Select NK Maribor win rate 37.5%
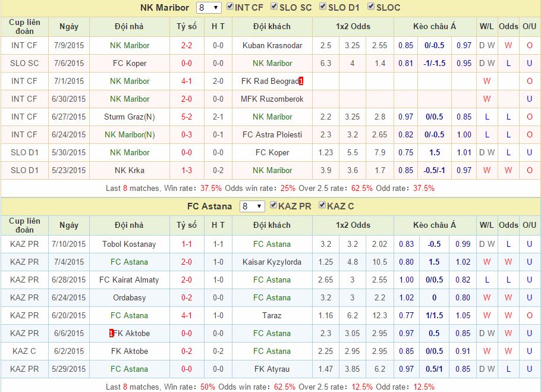Screen dimensions: 541x392 click(211, 189)
